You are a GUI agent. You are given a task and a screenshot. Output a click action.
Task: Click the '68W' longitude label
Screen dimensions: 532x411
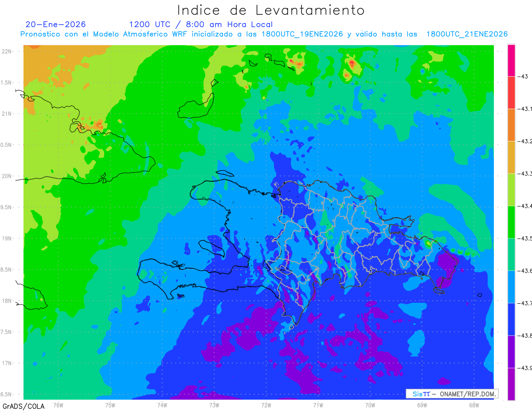[473, 405]
